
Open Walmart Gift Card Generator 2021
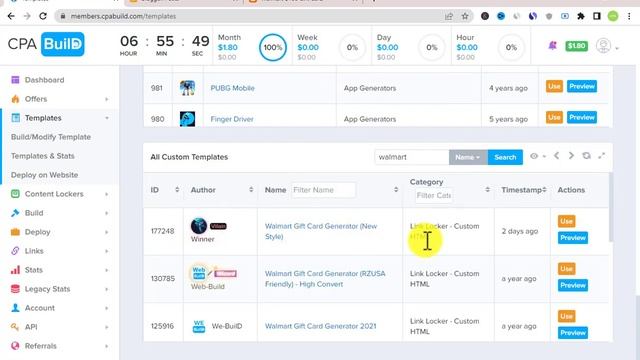[320, 326]
